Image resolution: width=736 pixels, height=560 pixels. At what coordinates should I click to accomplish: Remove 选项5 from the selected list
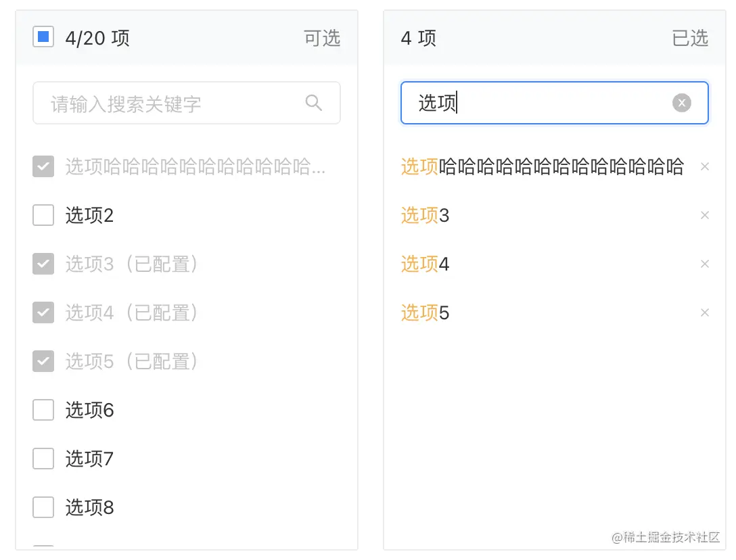tap(705, 312)
